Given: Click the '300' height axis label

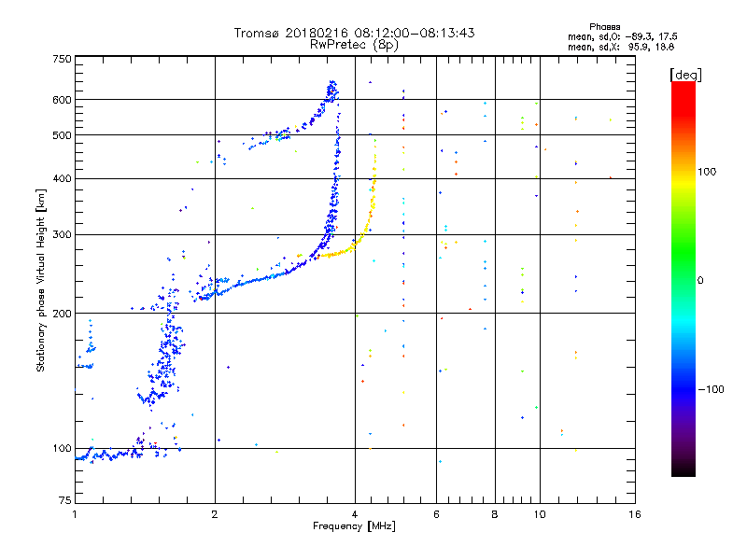Looking at the screenshot, I should [62, 234].
